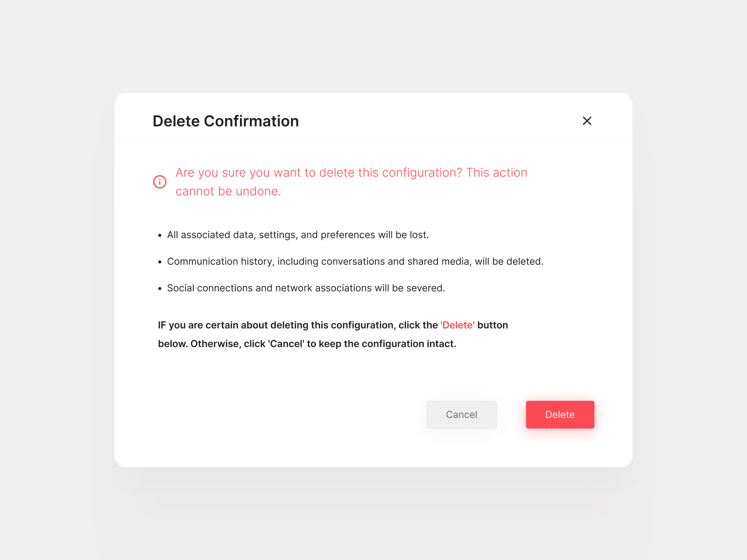
Task: Click the communication history bullet point
Action: point(355,261)
